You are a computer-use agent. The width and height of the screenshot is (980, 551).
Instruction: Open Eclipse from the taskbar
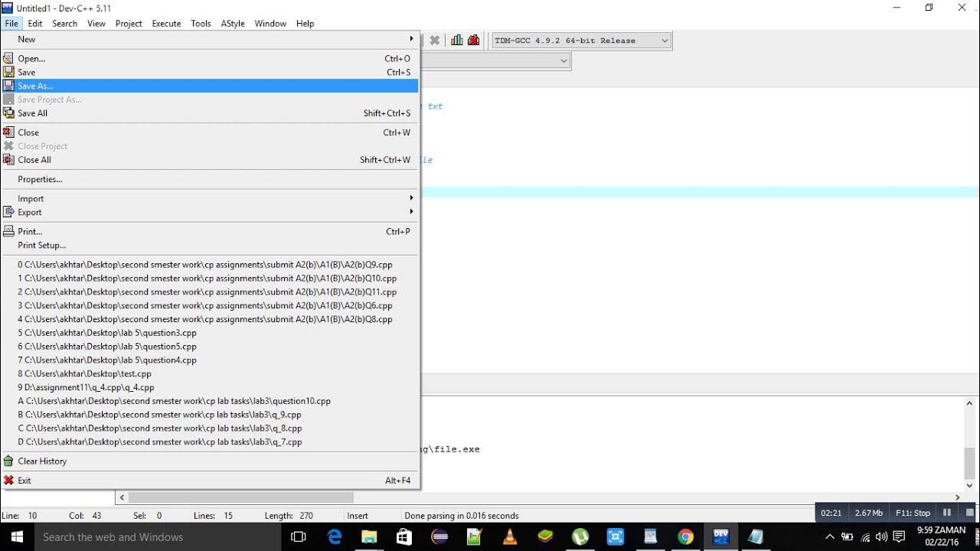pyautogui.click(x=440, y=536)
